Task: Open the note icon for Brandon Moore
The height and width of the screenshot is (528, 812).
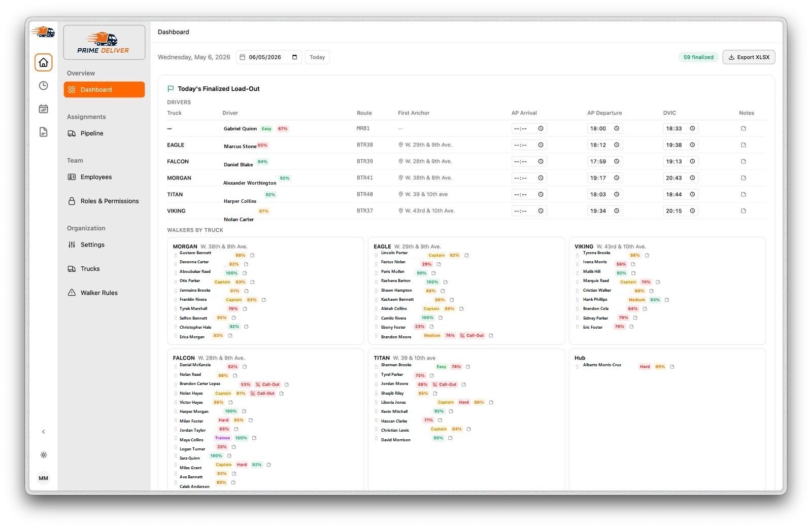Action: click(491, 336)
